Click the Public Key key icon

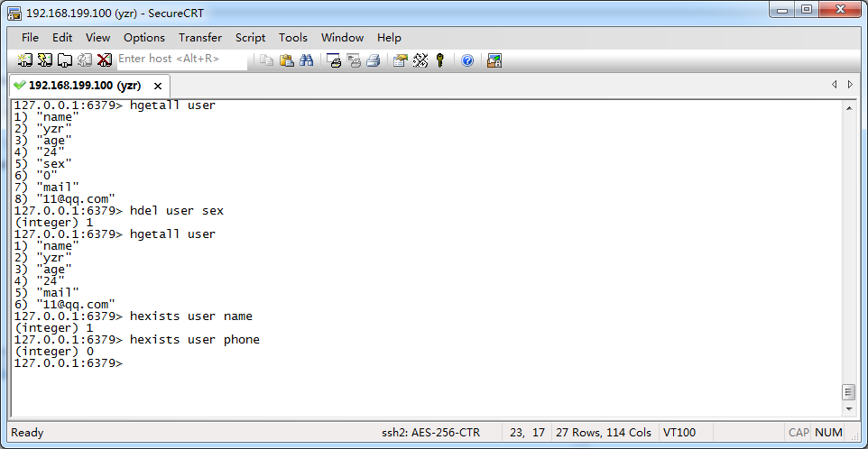(x=440, y=60)
